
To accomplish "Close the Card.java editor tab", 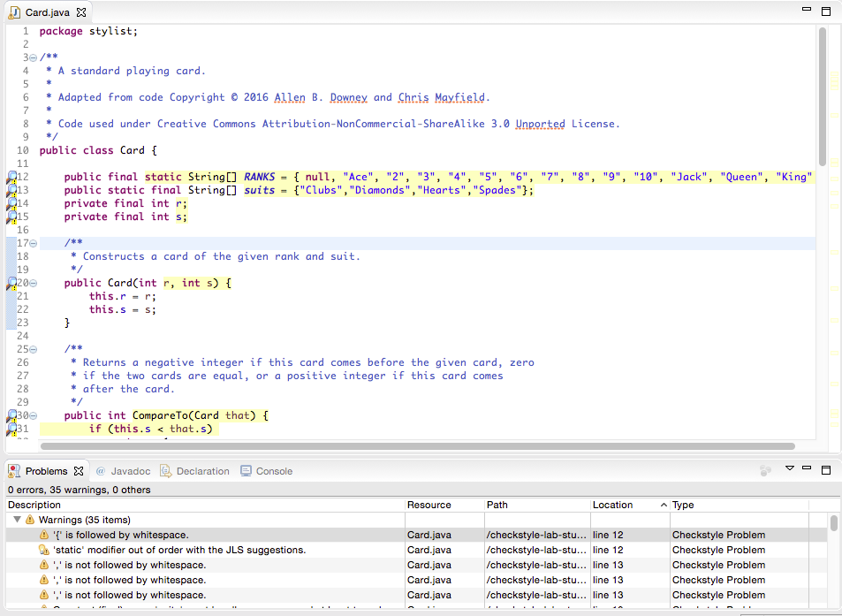I will (x=81, y=12).
